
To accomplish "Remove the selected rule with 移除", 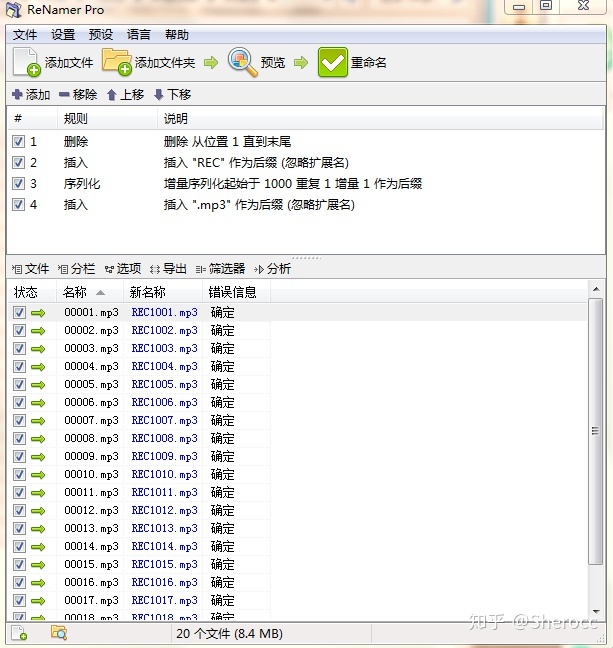I will pos(78,95).
